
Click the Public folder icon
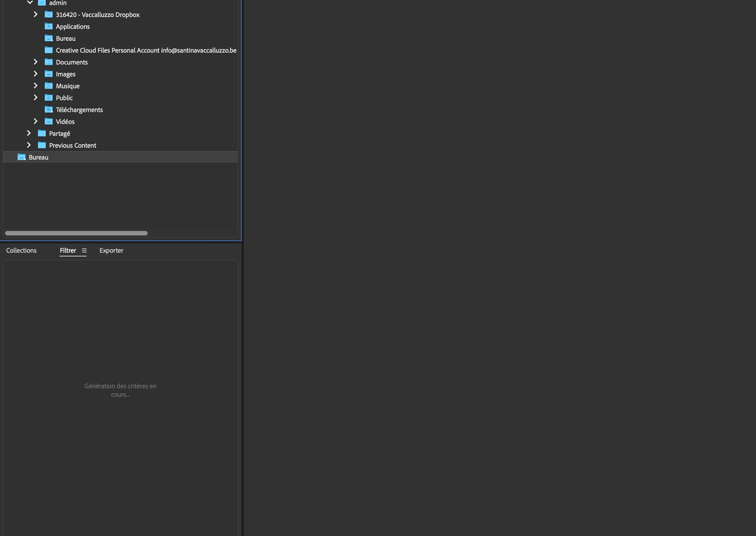[x=48, y=98]
